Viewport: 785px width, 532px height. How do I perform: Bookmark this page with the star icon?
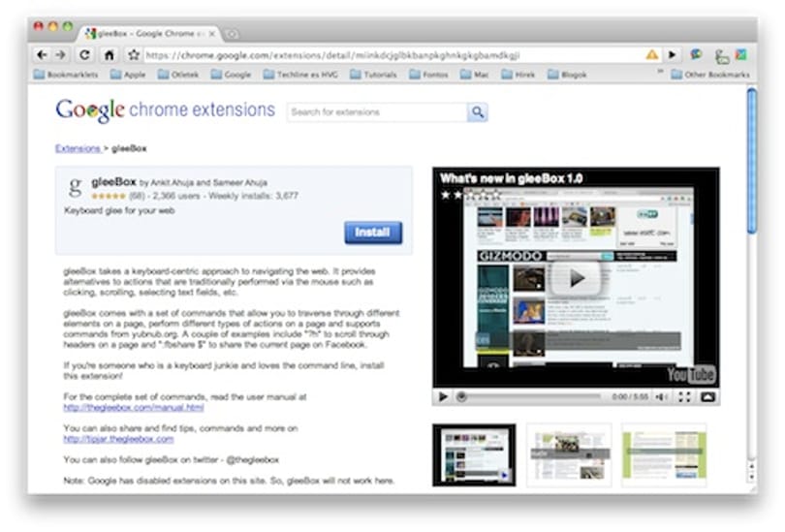(x=133, y=55)
